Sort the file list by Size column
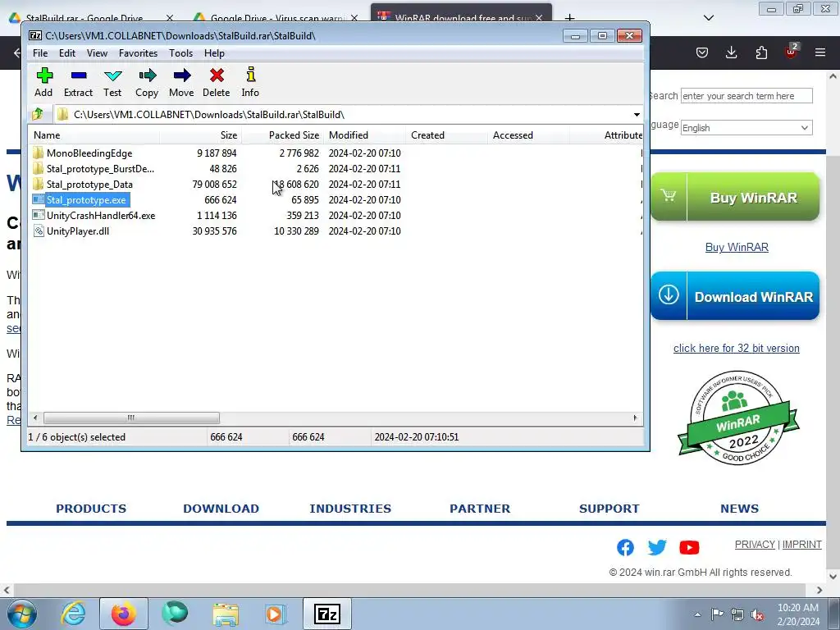Screen dimensions: 840x630 [201, 135]
